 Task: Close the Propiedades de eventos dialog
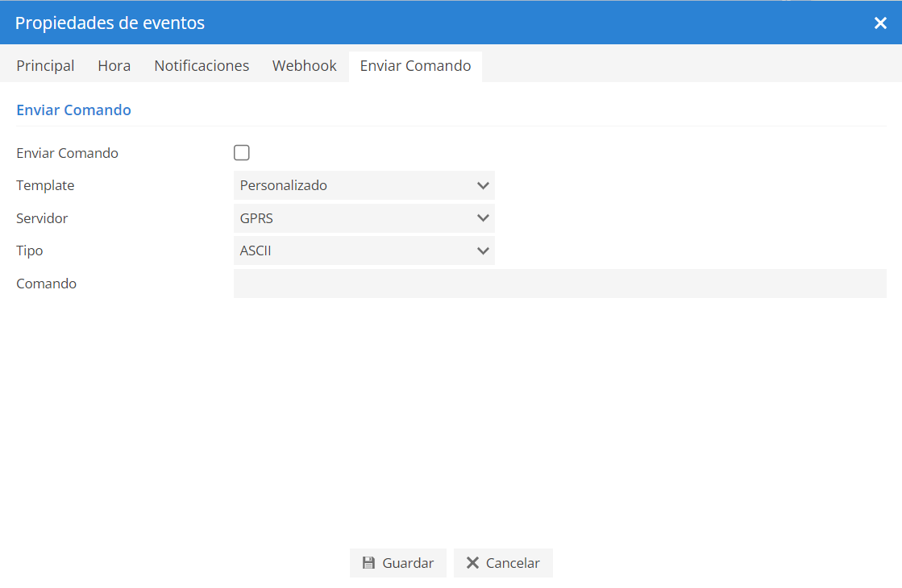point(880,23)
